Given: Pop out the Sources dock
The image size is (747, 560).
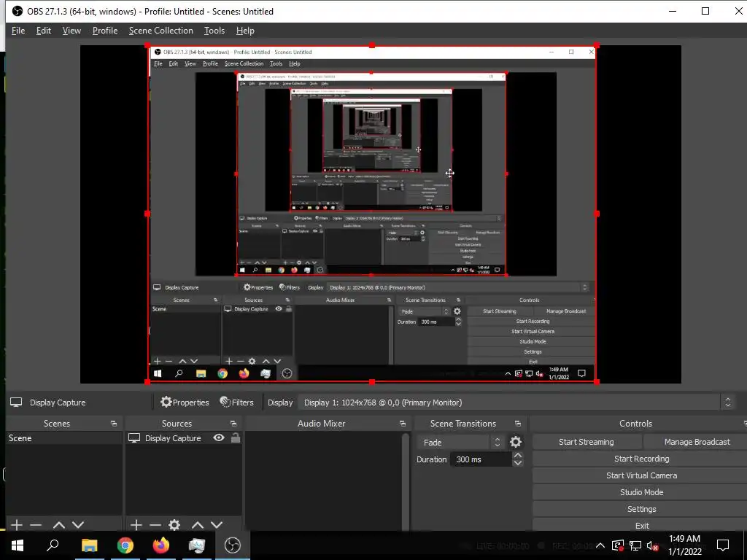Looking at the screenshot, I should [x=233, y=424].
